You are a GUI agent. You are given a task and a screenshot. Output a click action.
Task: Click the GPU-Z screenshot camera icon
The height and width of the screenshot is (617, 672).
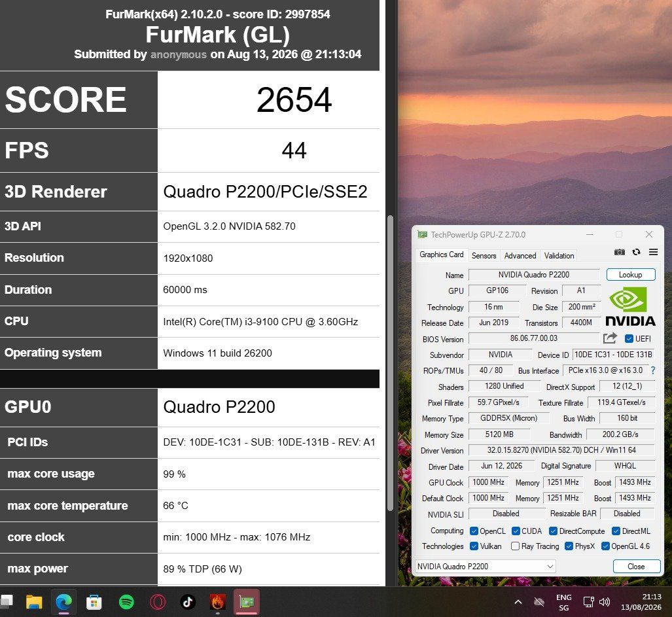[619, 252]
